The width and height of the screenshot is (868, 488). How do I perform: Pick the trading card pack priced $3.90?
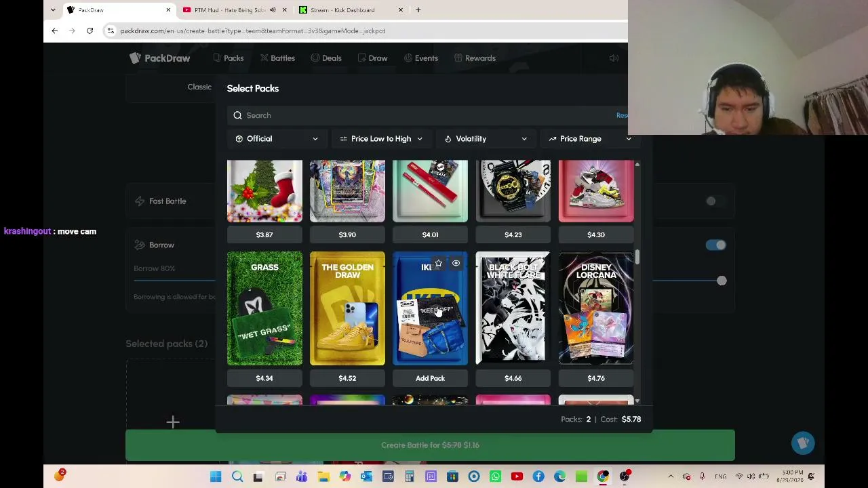tap(347, 191)
